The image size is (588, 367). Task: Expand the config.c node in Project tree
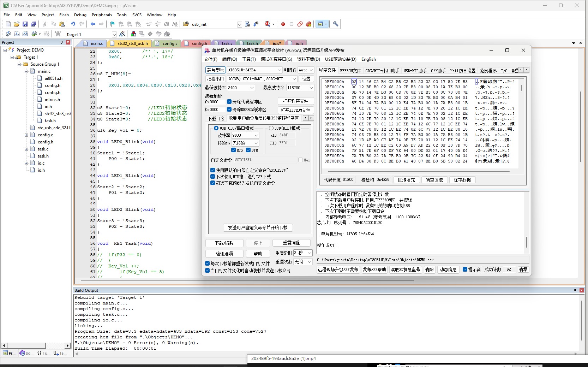click(x=26, y=135)
